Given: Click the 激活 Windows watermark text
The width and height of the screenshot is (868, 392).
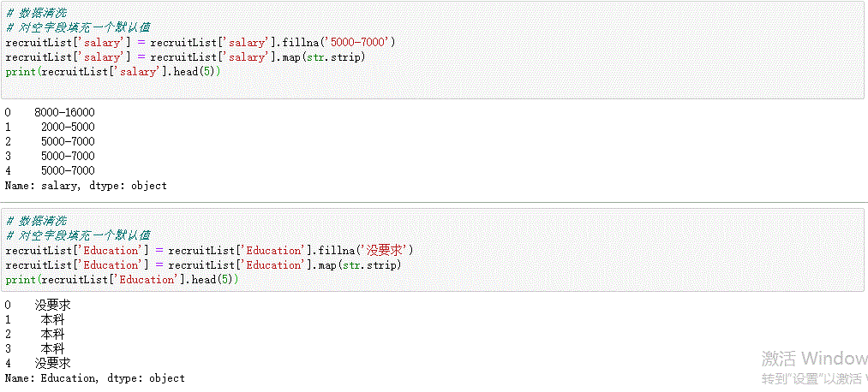Looking at the screenshot, I should [x=814, y=359].
